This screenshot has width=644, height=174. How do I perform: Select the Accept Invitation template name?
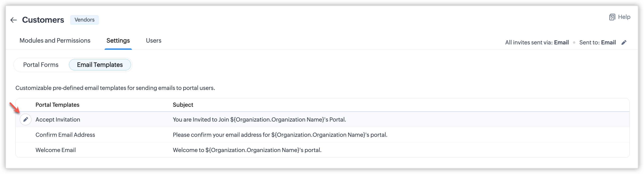coord(58,120)
